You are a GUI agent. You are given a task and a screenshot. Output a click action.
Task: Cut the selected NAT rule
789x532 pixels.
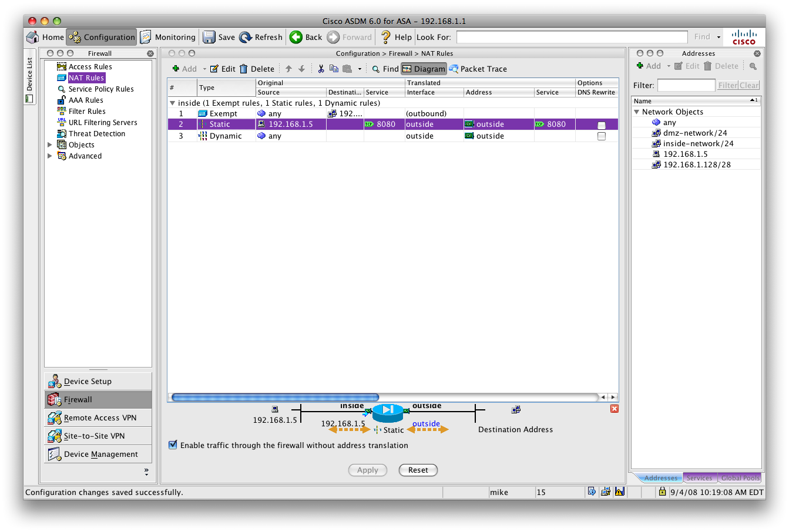(x=321, y=69)
